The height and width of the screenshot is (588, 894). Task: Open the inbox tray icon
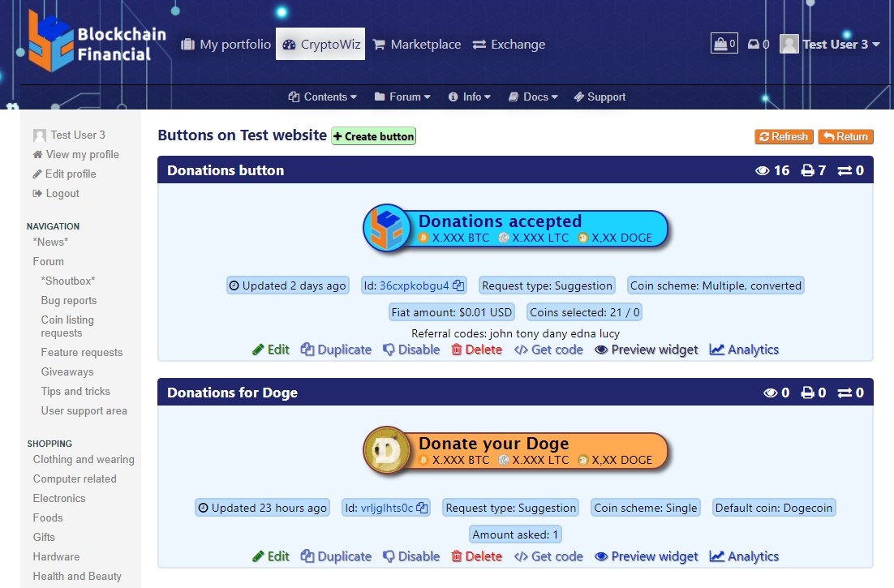(758, 45)
